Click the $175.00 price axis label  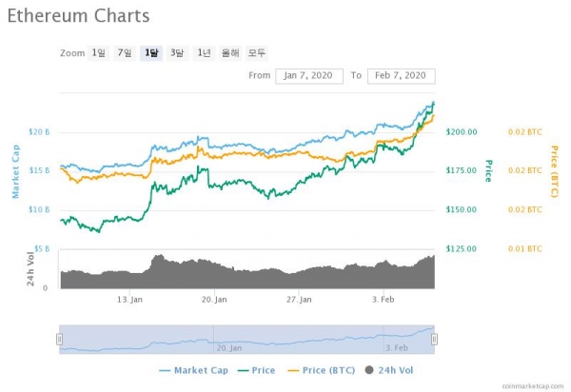pyautogui.click(x=462, y=170)
